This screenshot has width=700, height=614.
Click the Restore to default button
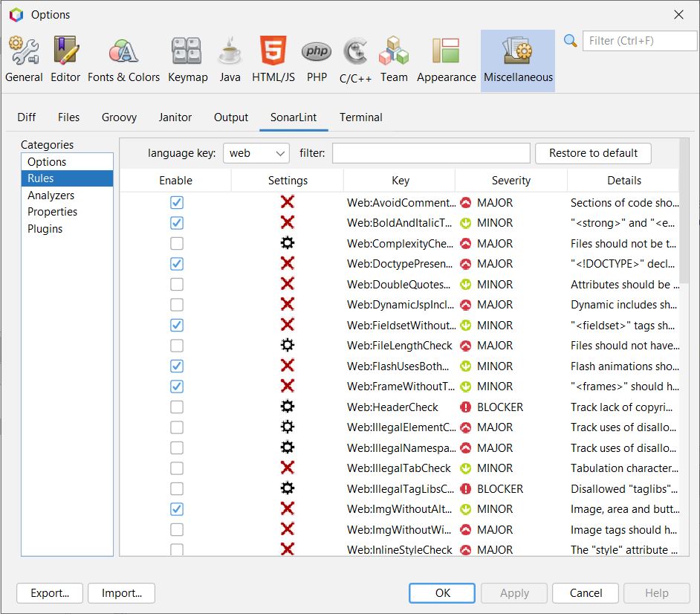click(592, 153)
